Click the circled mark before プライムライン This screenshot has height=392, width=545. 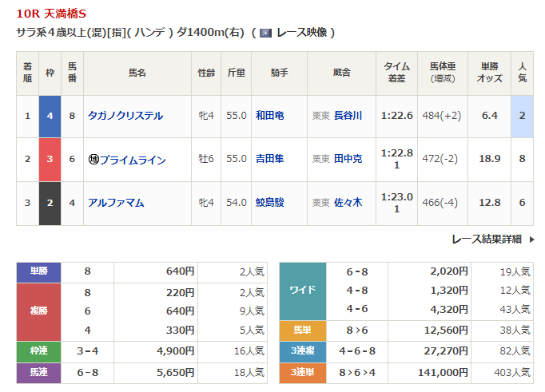[x=93, y=160]
